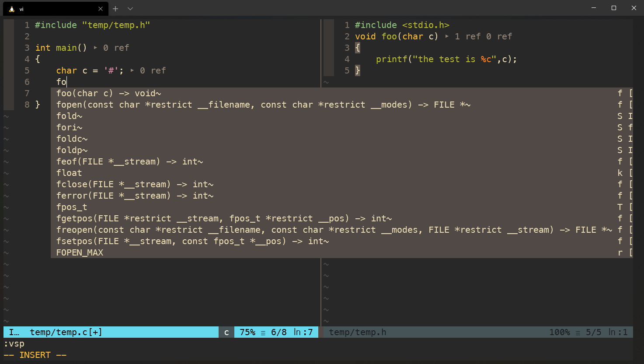Image resolution: width=644 pixels, height=364 pixels.
Task: Select the "f" function kind icon beside fopen
Action: 620,105
